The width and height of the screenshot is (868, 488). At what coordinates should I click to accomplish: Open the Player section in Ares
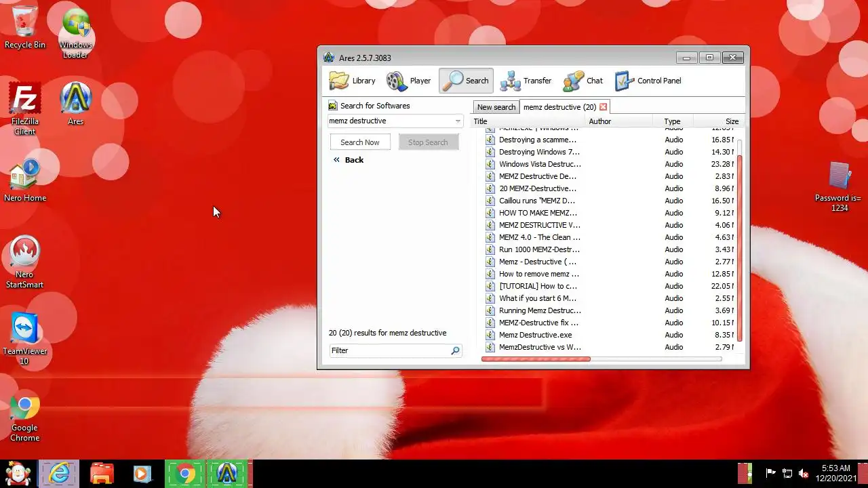pos(409,81)
